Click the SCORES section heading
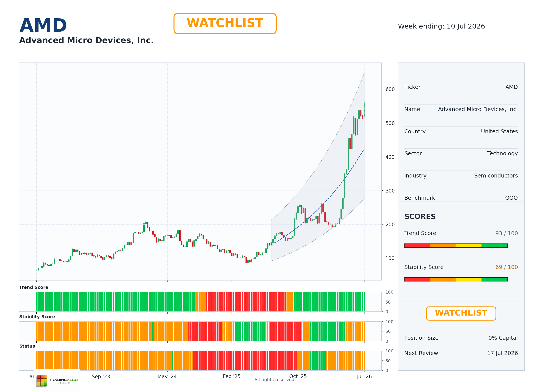Screen dimensions: 549x392 tap(420, 216)
